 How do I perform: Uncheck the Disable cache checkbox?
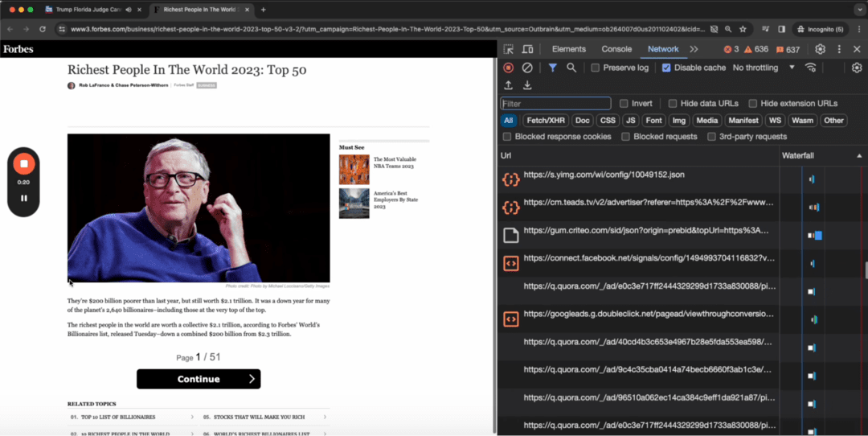(x=666, y=68)
